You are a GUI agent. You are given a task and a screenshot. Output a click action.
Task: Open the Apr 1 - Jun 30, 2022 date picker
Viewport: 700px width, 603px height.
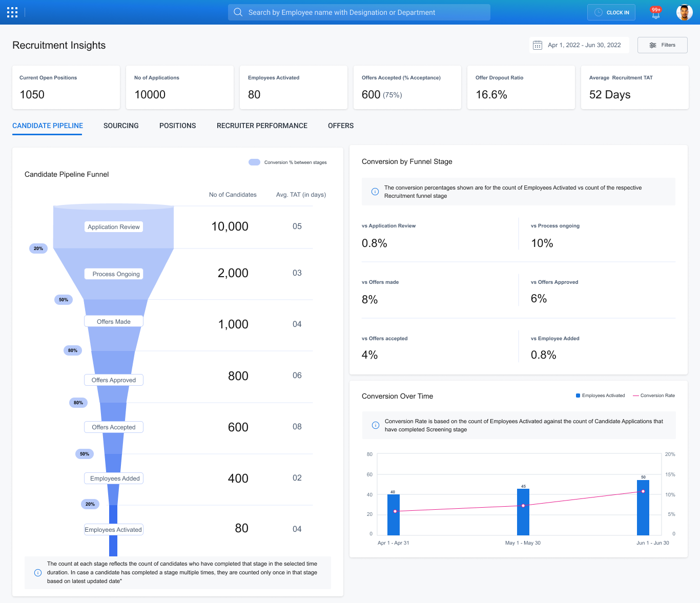tap(579, 45)
